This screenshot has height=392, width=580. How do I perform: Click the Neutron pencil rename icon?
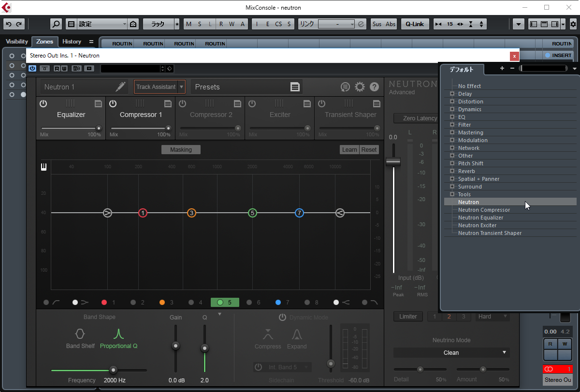120,87
